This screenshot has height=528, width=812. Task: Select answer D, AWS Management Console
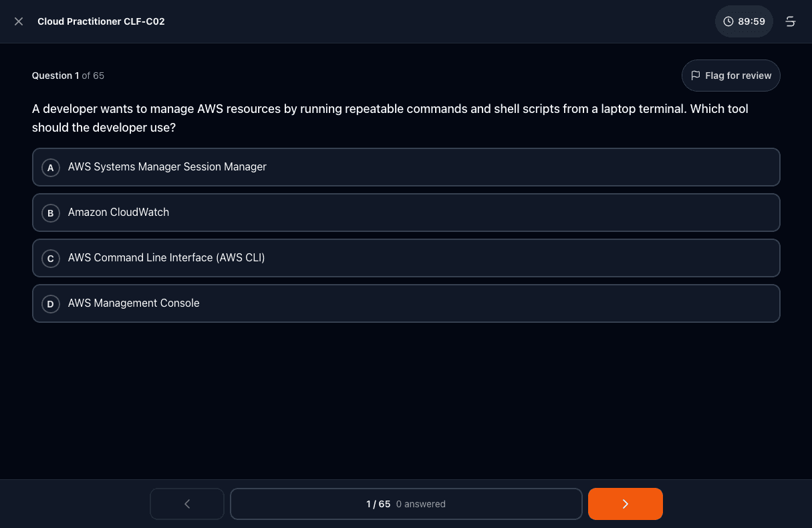point(406,303)
